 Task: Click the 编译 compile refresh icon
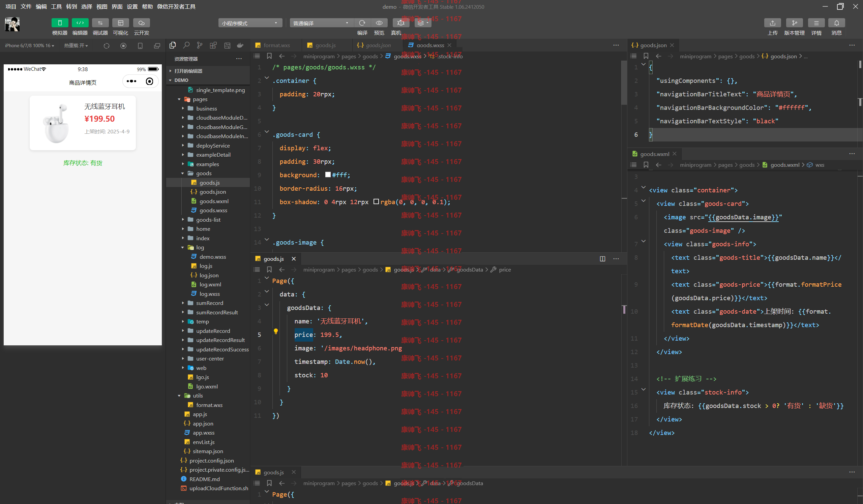pyautogui.click(x=362, y=23)
